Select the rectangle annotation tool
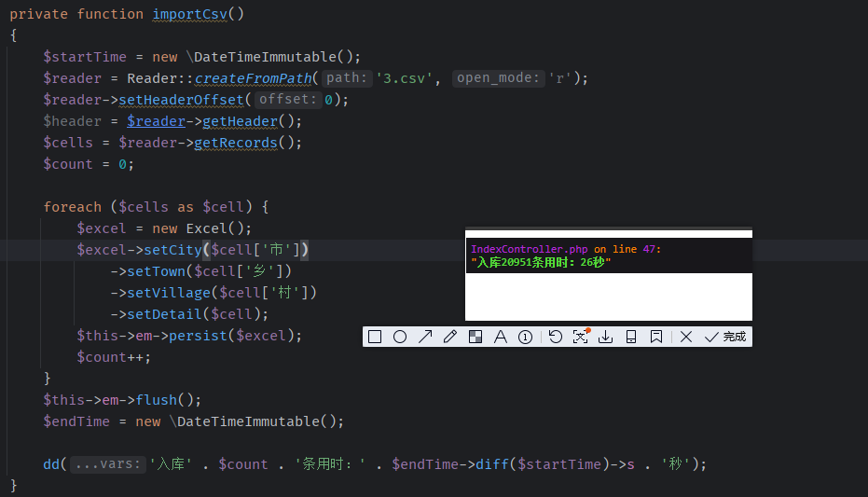This screenshot has height=497, width=868. 375,337
